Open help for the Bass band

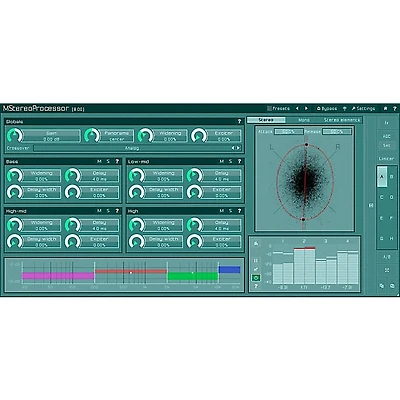[117, 161]
